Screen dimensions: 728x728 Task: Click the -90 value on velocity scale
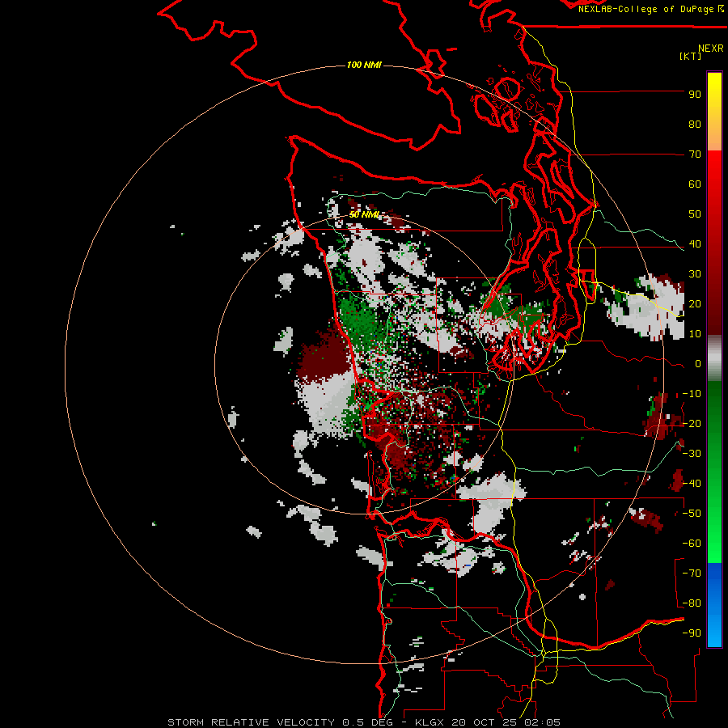pos(692,633)
